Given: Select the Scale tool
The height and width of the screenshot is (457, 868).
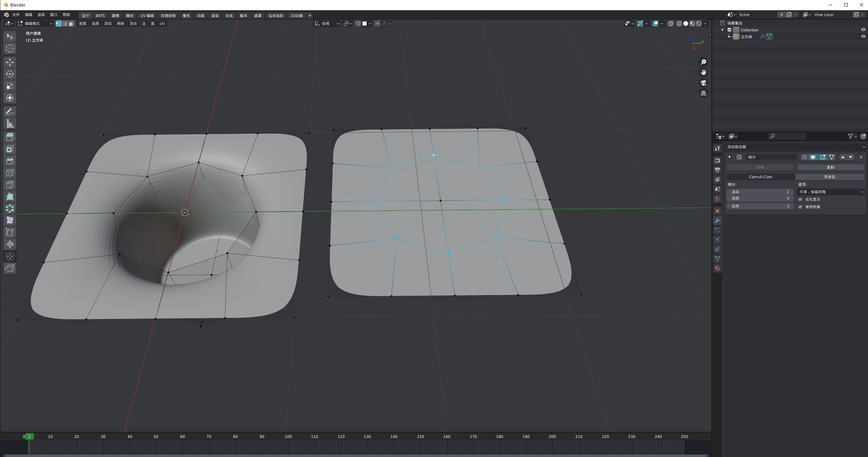Looking at the screenshot, I should [10, 86].
